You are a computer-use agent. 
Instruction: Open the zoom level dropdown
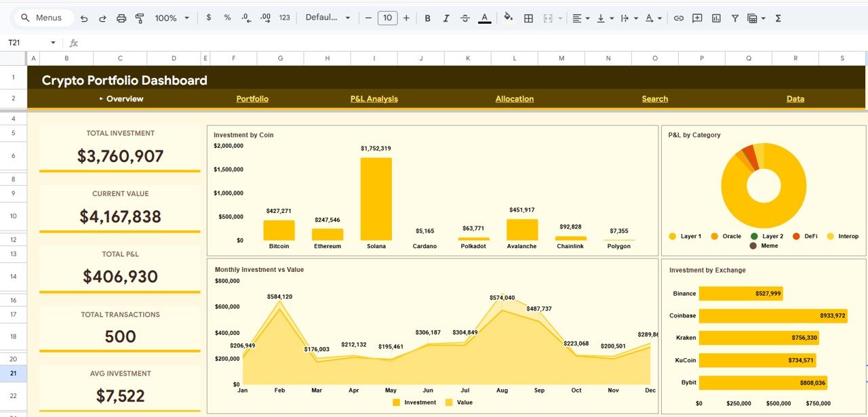(x=171, y=18)
